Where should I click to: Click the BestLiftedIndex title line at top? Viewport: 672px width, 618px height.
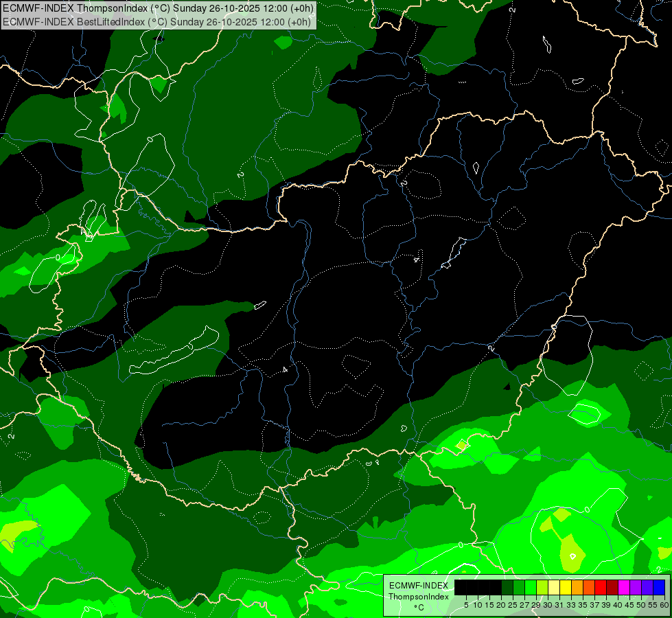coord(157,22)
